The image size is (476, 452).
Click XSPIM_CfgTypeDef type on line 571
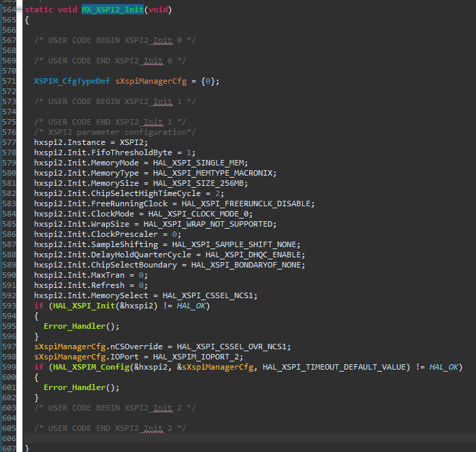click(72, 82)
